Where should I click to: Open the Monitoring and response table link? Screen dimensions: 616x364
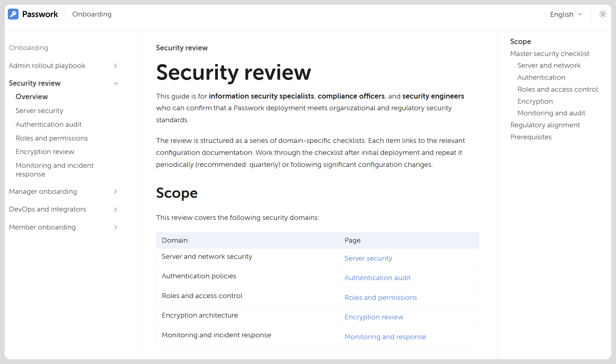coord(385,337)
